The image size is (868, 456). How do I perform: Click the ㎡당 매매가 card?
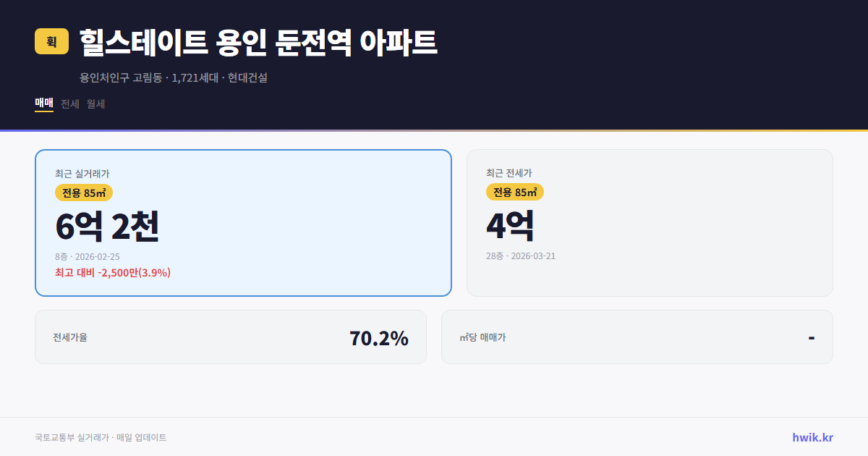coord(637,337)
